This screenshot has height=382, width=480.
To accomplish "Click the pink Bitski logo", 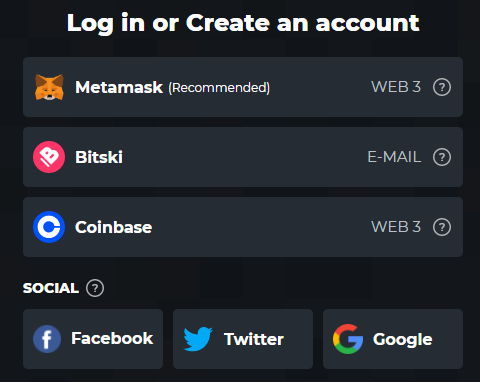I will [49, 157].
